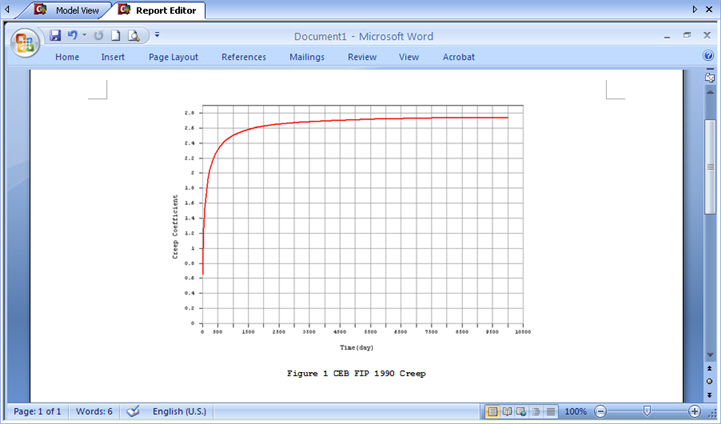
Task: Click the zoom slider handle
Action: coord(648,411)
